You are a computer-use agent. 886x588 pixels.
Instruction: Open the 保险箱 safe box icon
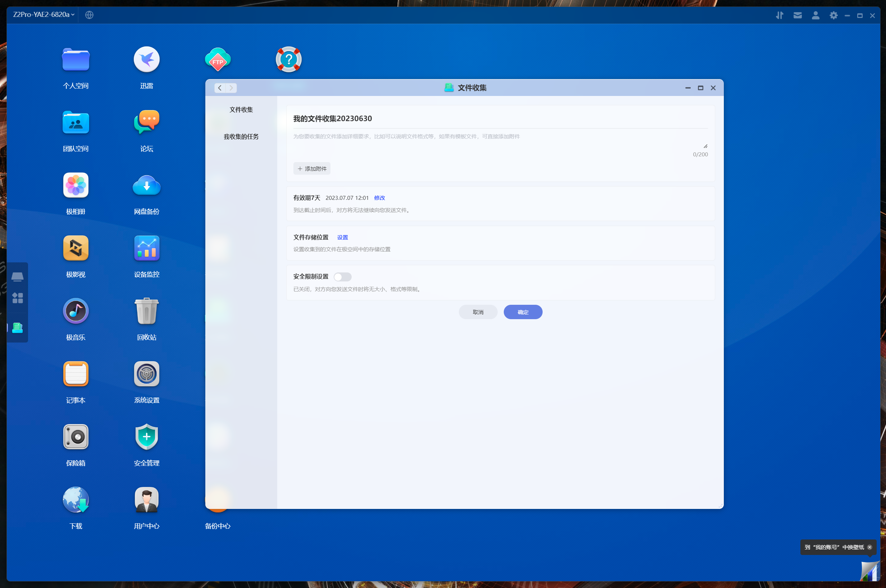tap(76, 437)
